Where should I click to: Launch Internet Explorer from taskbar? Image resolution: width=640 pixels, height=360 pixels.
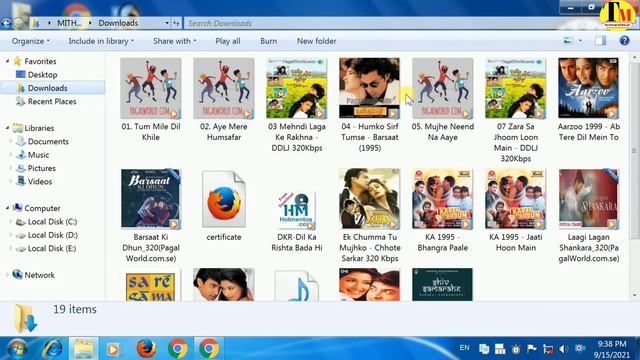(x=53, y=349)
